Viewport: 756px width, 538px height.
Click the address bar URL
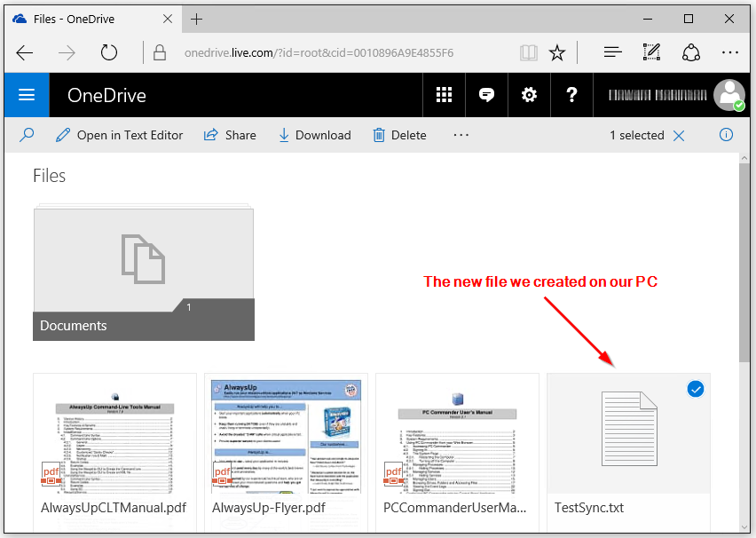(x=319, y=52)
